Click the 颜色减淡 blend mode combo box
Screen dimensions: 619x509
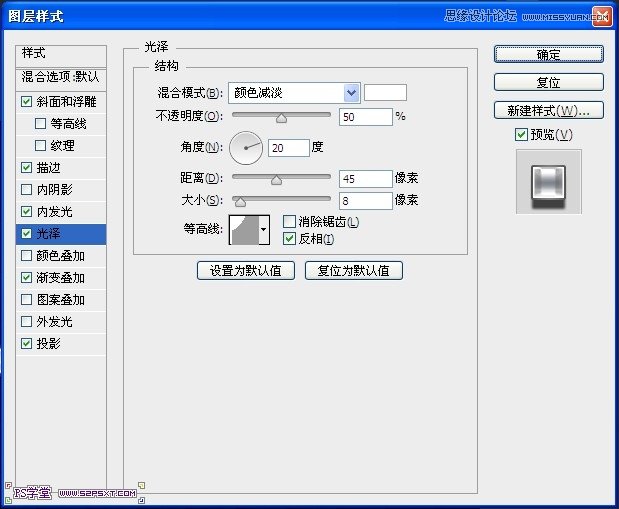click(294, 93)
